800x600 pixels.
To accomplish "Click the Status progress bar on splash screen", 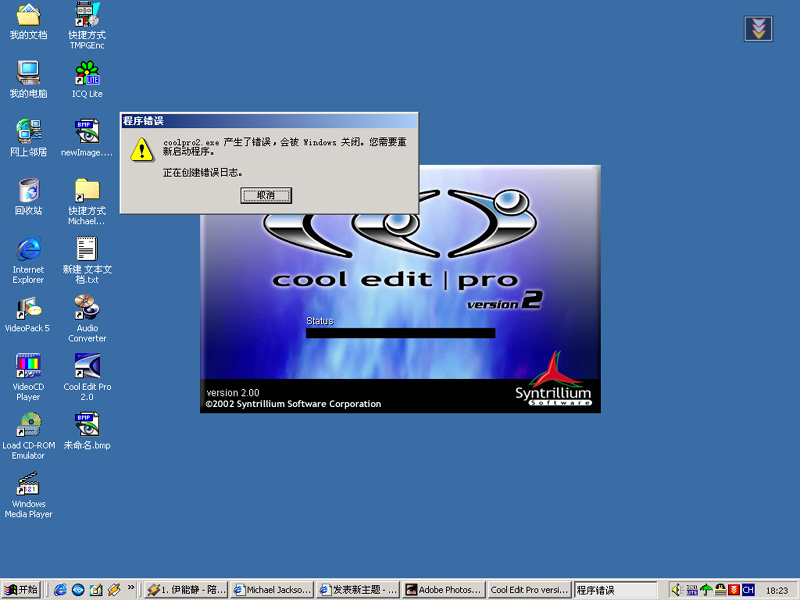I will coord(401,333).
